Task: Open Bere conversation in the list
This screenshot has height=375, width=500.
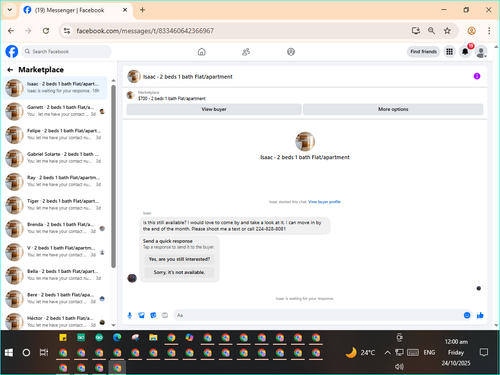Action: [55, 298]
